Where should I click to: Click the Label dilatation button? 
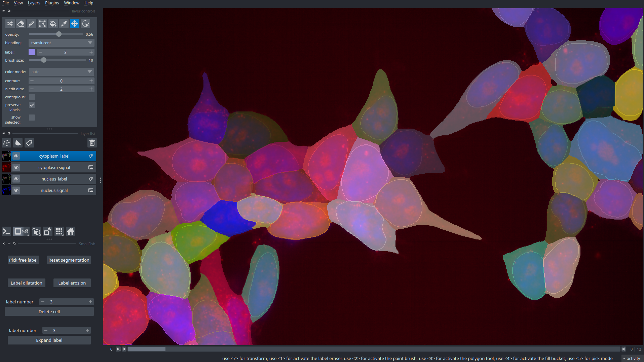tap(27, 283)
